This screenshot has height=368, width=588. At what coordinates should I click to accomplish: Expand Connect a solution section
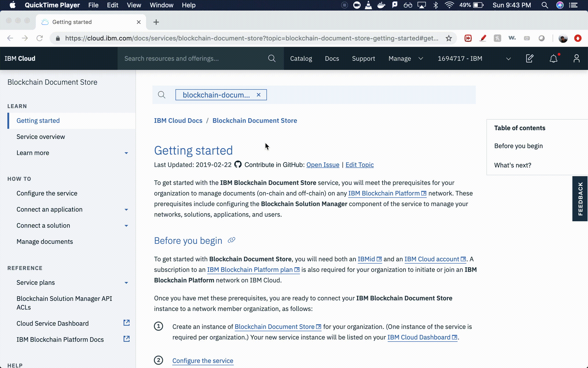click(126, 226)
